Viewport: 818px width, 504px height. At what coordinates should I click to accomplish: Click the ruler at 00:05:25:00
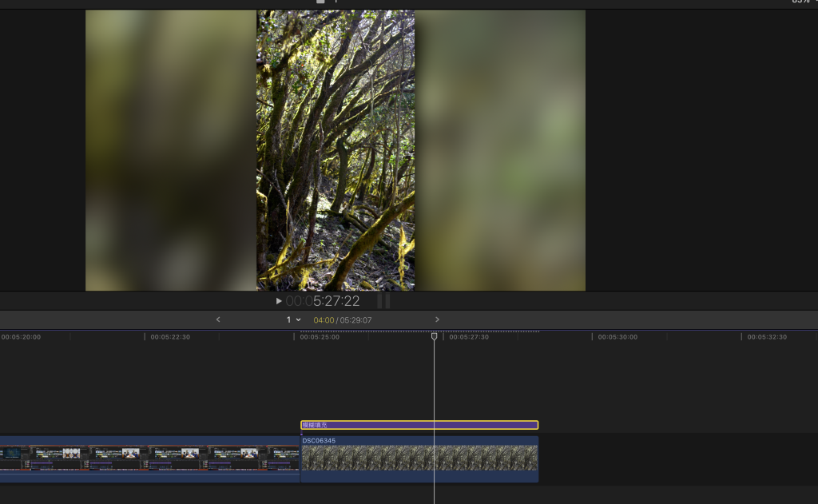click(320, 337)
